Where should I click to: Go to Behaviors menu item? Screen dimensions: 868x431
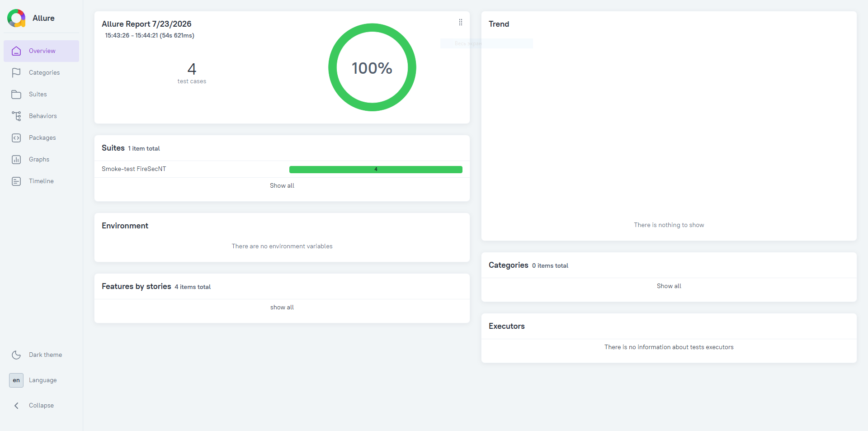click(x=41, y=116)
